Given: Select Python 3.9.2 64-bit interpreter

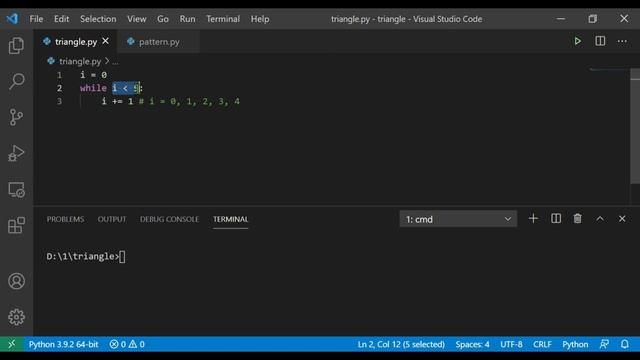Looking at the screenshot, I should point(63,344).
